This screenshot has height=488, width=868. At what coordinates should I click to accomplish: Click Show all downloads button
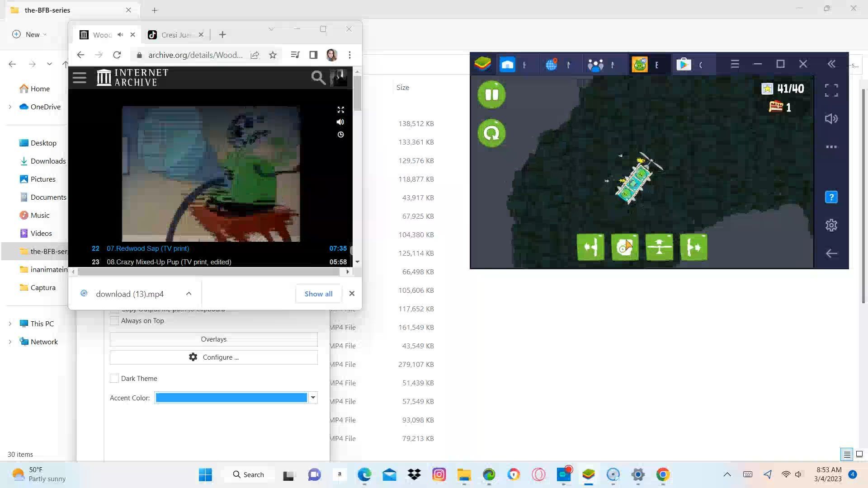[319, 294]
